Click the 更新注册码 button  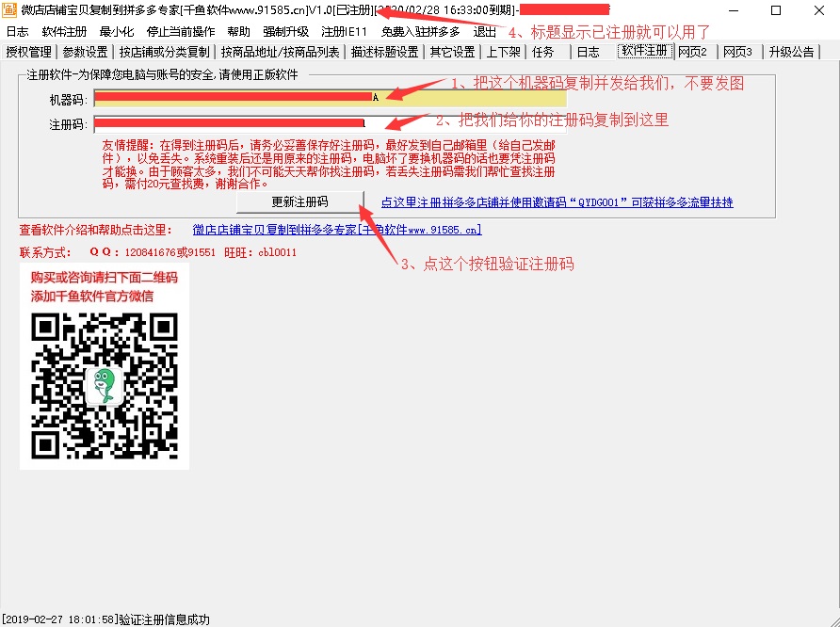(300, 201)
